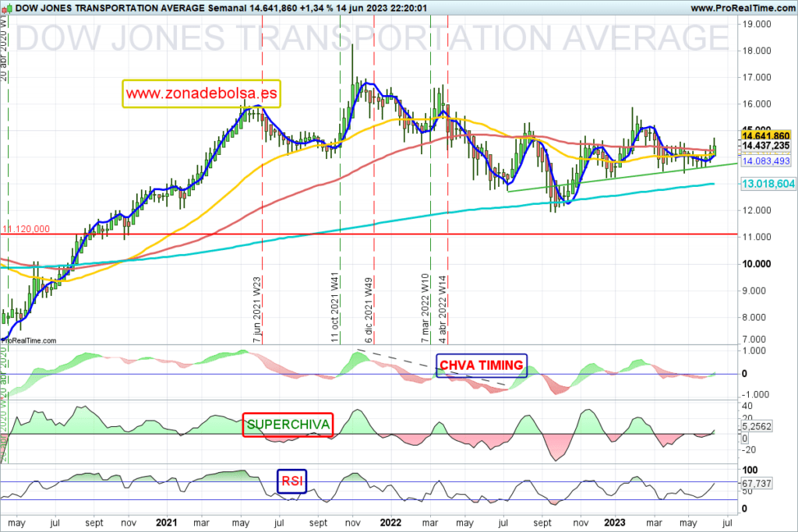Image resolution: width=798 pixels, height=532 pixels.
Task: Select the CHVA TIMING indicator label
Action: pos(482,365)
